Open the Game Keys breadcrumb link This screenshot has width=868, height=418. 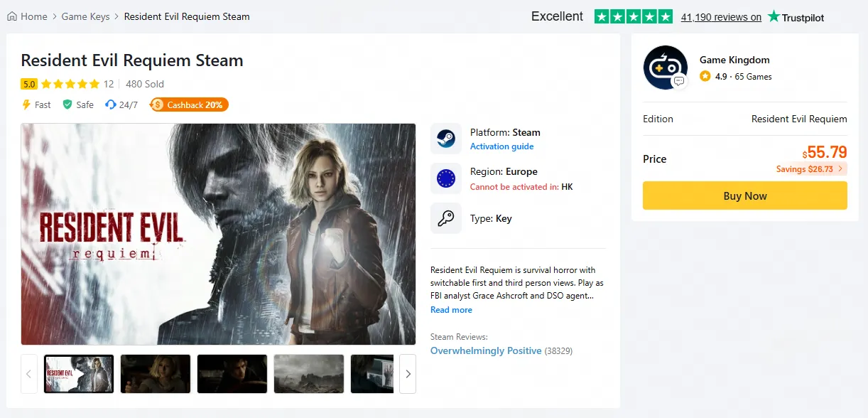(x=85, y=16)
